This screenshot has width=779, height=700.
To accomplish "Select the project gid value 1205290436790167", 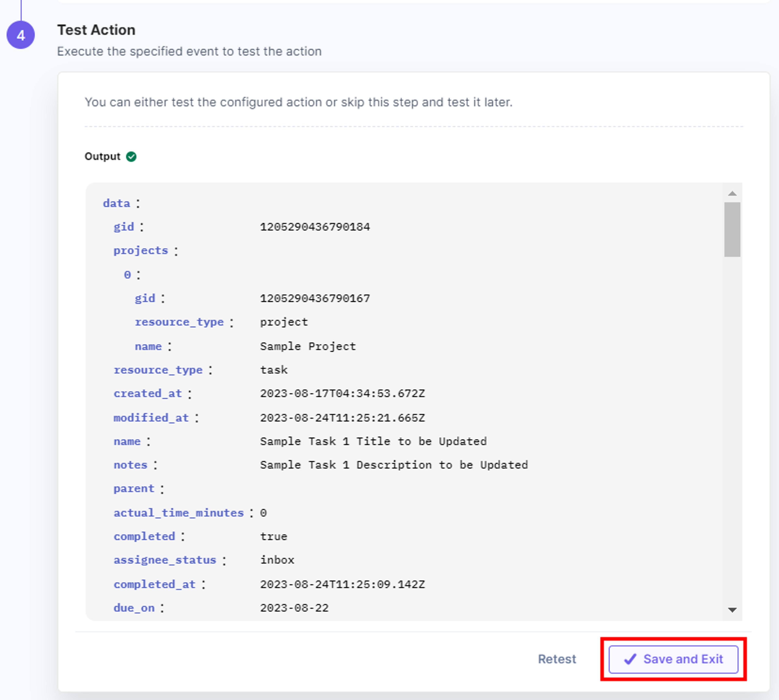I will tap(315, 298).
